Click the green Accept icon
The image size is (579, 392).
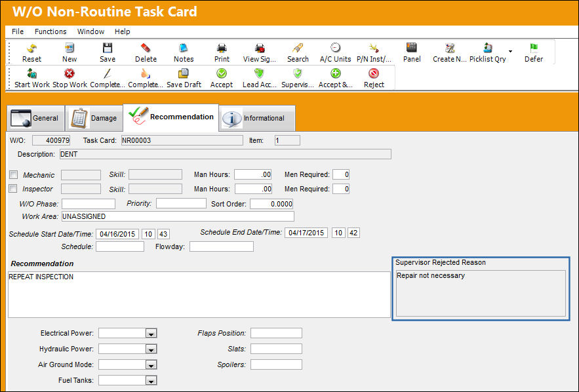(x=222, y=73)
